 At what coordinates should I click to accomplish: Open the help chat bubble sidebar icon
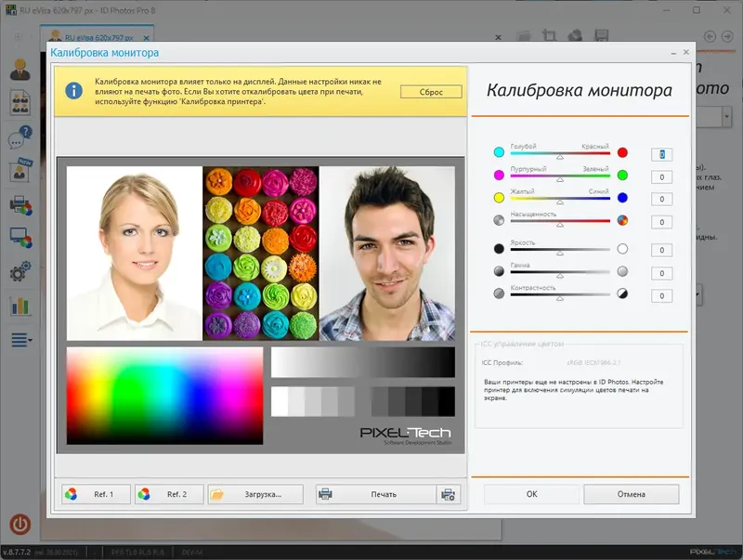click(x=20, y=137)
